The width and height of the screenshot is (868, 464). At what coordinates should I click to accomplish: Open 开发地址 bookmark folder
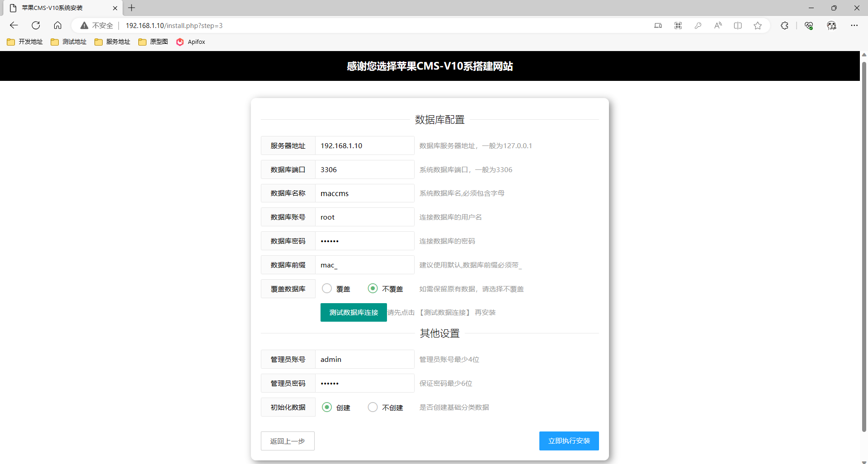click(25, 42)
